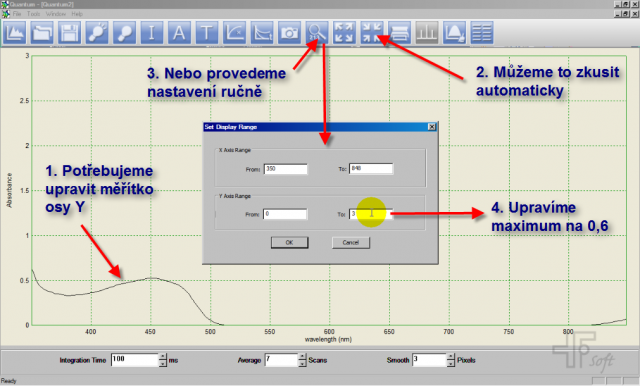Autoscale with inward arrows icon
Viewport: 640px width, 386px height.
[372, 33]
